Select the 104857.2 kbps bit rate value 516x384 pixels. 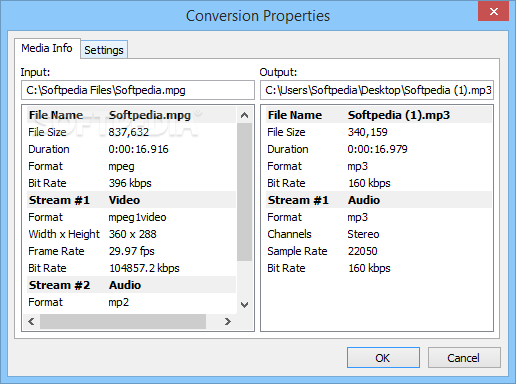144,268
